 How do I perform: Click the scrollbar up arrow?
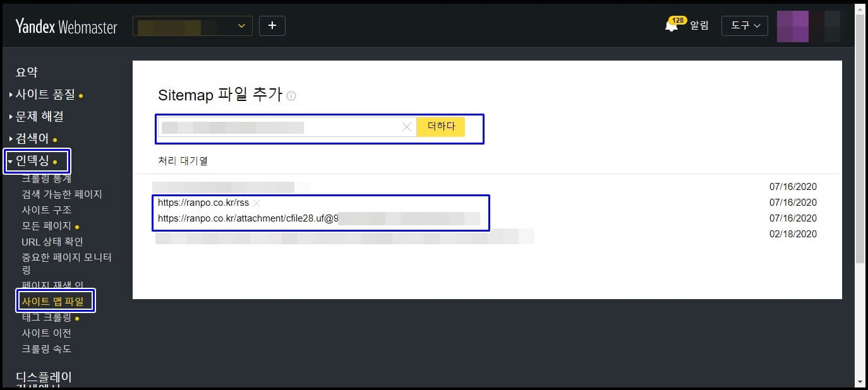(860, 9)
